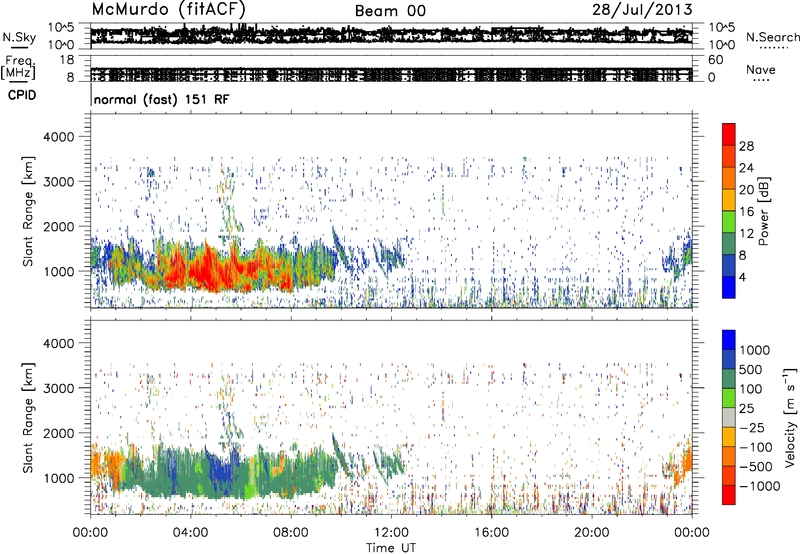800x554 pixels.
Task: Click the blue 1000 velocity swatch
Action: pos(729,340)
